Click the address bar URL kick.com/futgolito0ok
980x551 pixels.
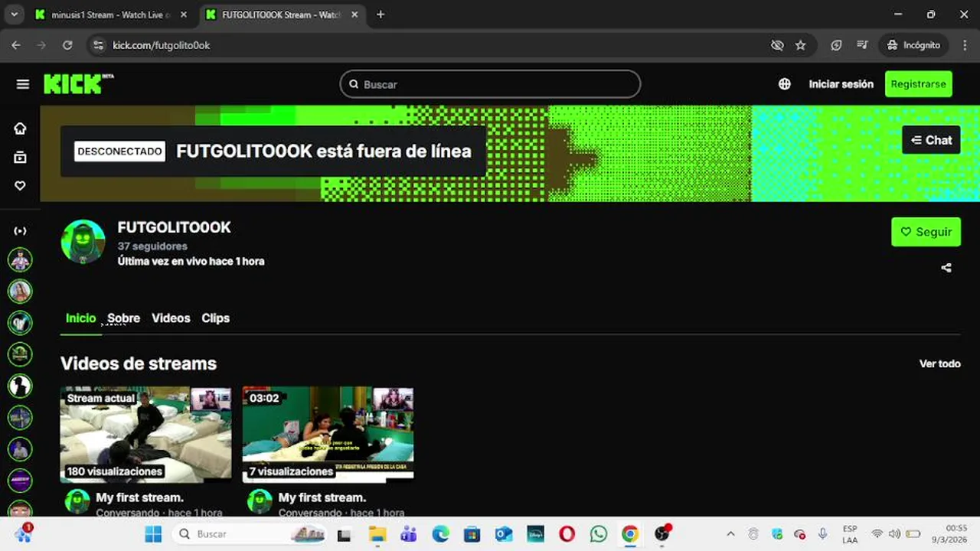(161, 45)
